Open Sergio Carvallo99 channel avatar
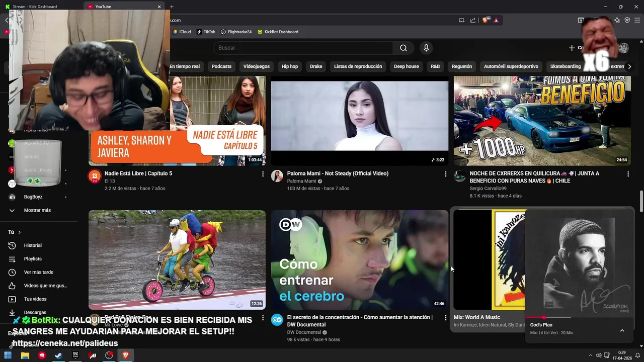 [460, 176]
